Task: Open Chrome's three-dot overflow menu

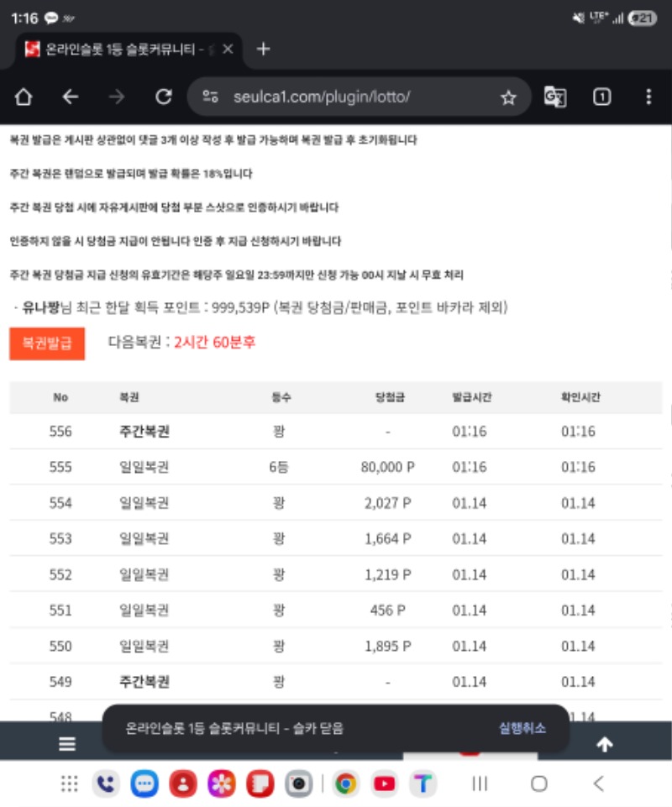Action: [648, 97]
